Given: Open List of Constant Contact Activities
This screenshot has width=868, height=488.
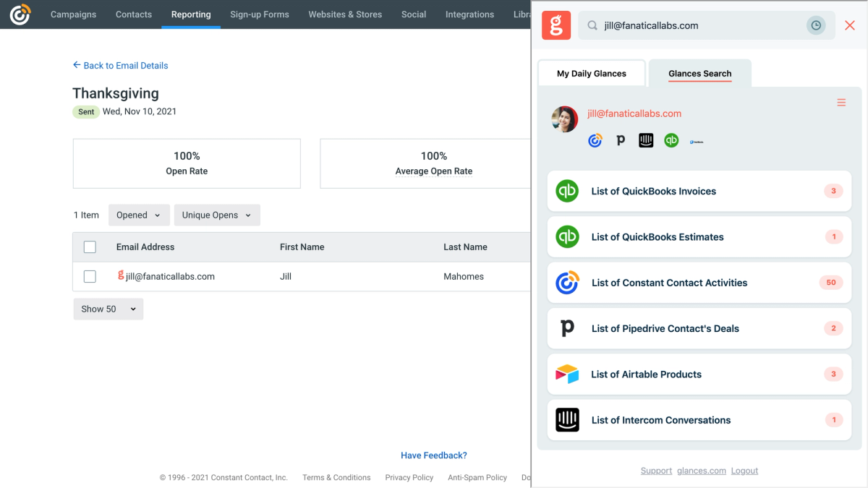Looking at the screenshot, I should 699,283.
